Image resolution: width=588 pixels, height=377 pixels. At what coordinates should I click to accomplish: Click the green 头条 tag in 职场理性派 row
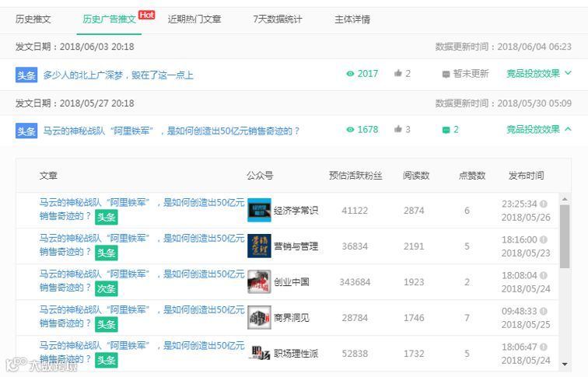tap(106, 360)
